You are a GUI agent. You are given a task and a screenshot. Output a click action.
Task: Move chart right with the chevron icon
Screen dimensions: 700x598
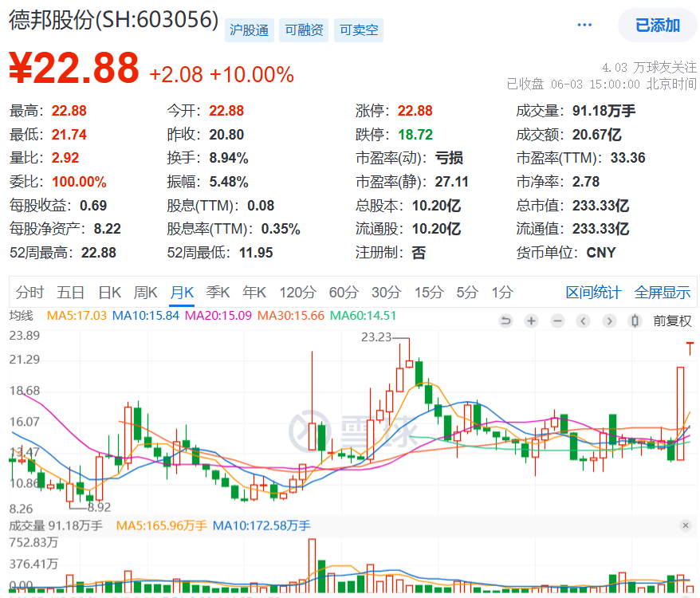[609, 321]
